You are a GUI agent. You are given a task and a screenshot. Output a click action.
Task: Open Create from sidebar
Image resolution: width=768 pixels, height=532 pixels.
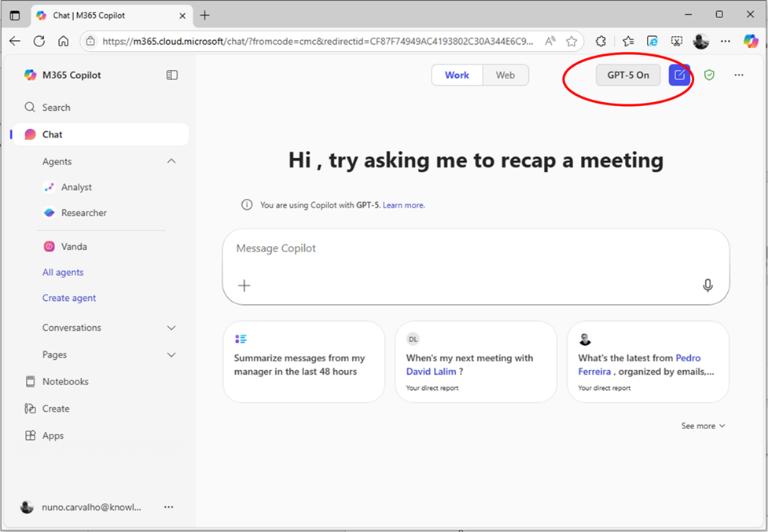(x=47, y=409)
